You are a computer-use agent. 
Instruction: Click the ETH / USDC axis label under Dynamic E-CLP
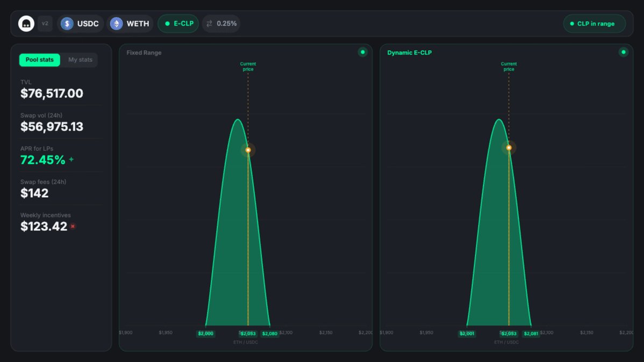pos(506,342)
